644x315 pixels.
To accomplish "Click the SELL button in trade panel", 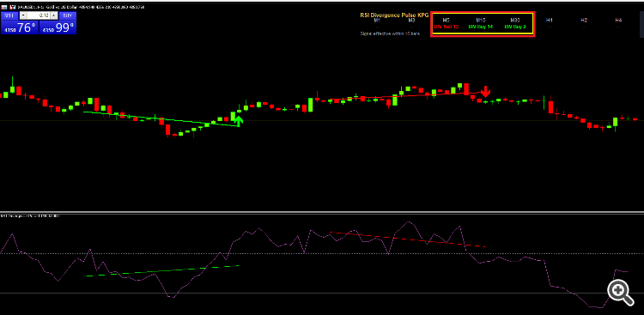I will click(9, 15).
